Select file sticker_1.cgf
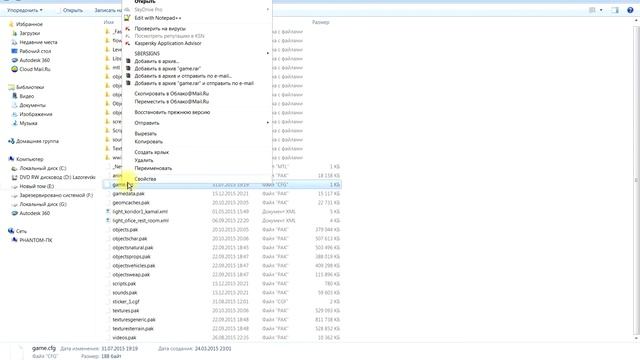 (x=126, y=302)
